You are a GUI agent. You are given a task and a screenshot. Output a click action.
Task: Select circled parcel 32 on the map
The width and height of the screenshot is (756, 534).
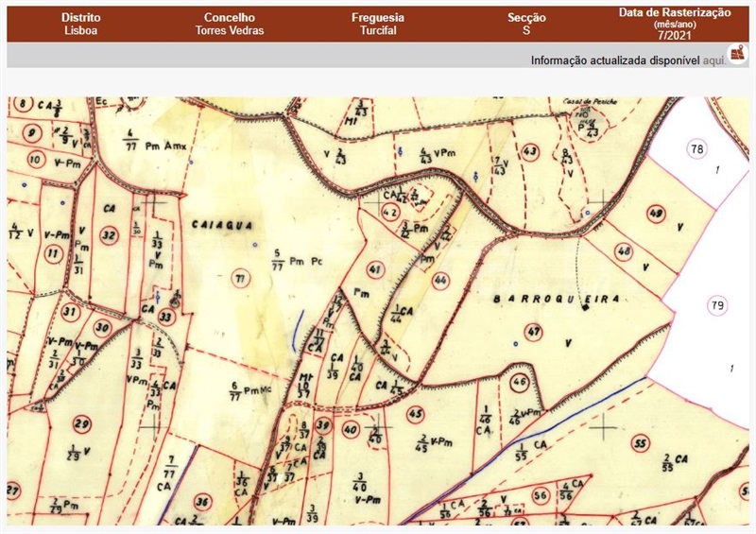pos(110,235)
